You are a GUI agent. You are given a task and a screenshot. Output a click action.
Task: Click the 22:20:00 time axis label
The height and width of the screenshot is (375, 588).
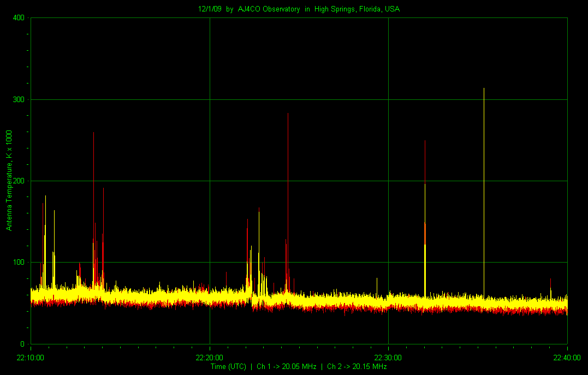(x=209, y=358)
